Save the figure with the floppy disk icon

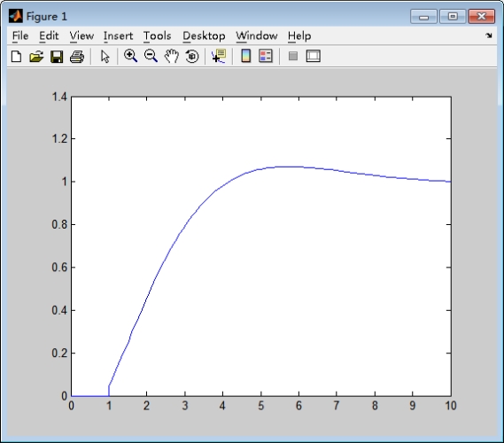point(57,56)
